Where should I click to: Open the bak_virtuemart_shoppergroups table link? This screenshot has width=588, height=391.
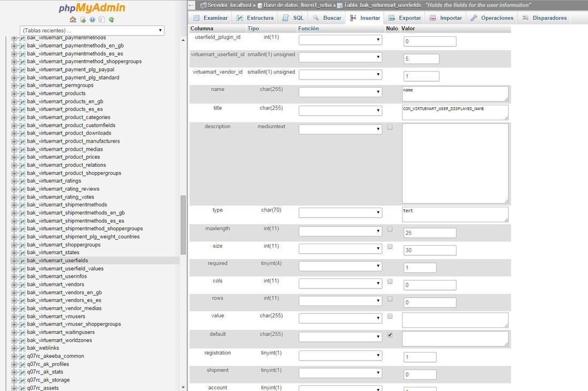(x=64, y=245)
